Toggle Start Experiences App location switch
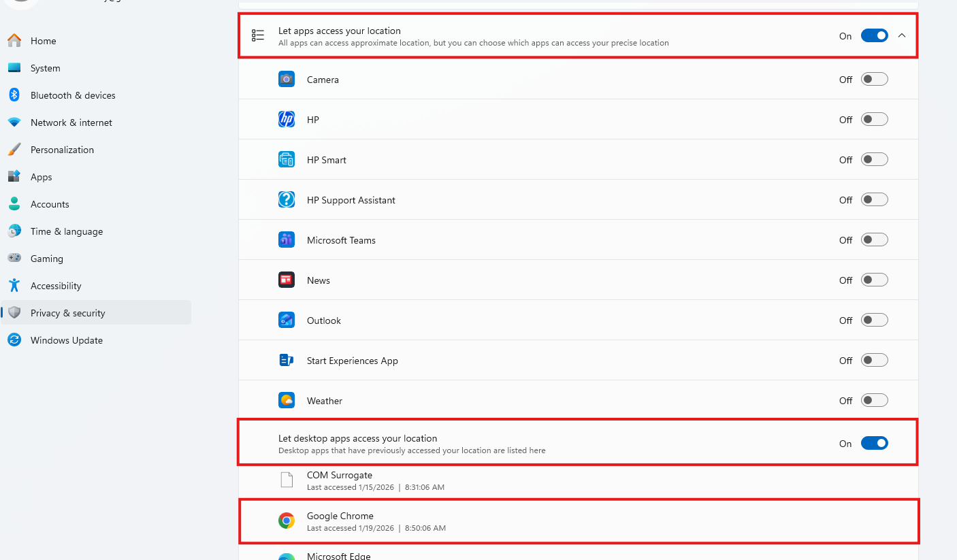 (x=875, y=361)
